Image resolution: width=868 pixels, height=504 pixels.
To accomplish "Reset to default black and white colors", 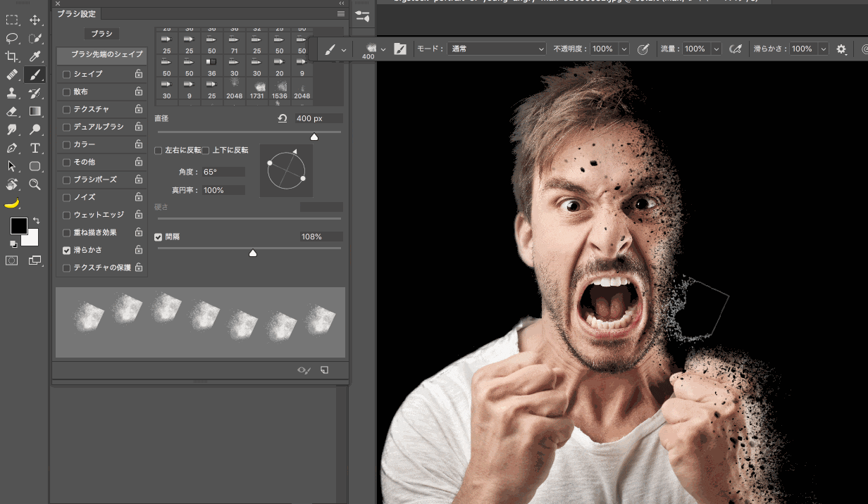I will (x=13, y=244).
